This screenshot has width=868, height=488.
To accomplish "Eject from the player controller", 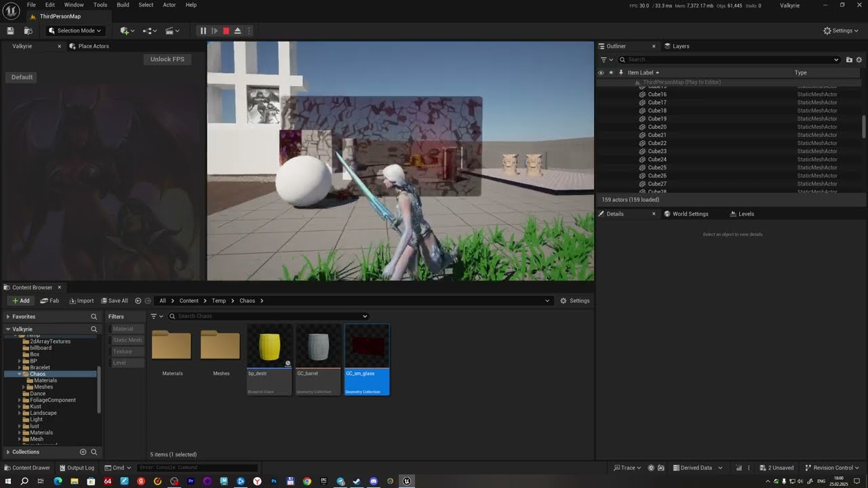I will point(237,30).
